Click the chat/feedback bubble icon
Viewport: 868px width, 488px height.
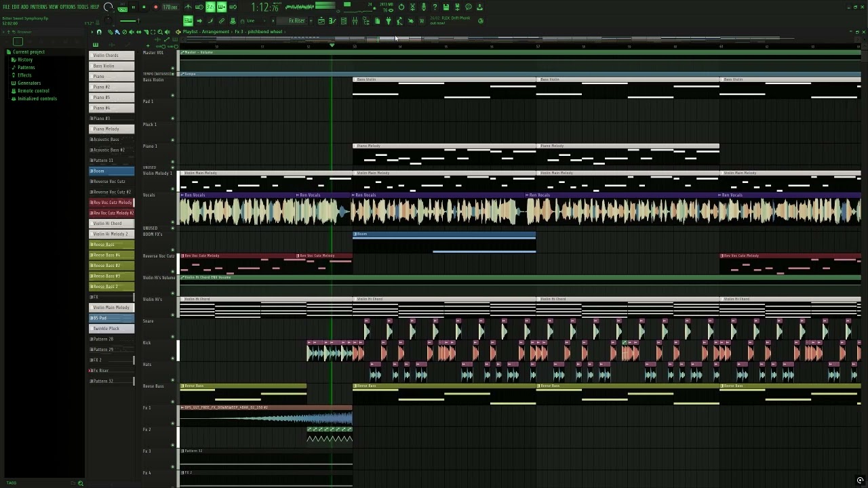(469, 7)
